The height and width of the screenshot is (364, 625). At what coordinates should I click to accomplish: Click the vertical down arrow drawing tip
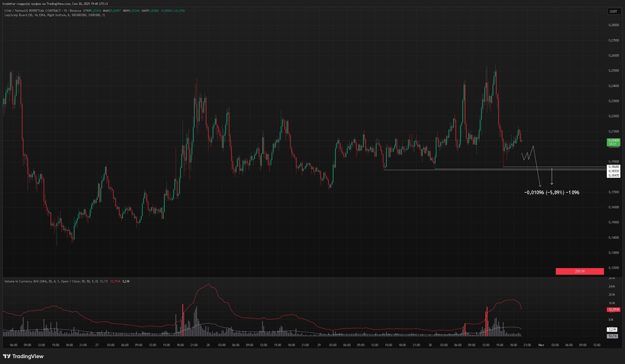[552, 184]
